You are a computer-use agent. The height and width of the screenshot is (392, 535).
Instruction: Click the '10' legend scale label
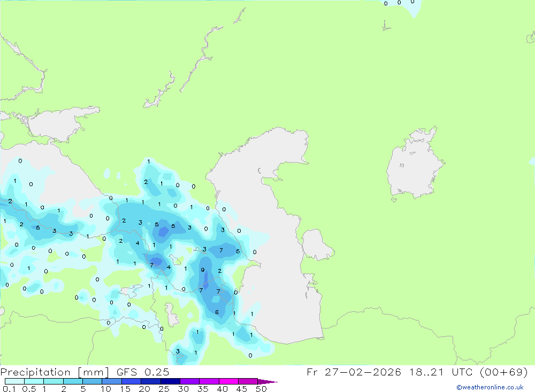click(106, 389)
